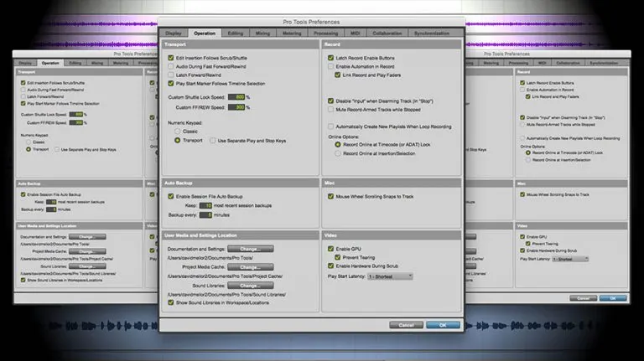Toggle Play Start Marker Follows Timeline Selection, front window

[x=171, y=83]
